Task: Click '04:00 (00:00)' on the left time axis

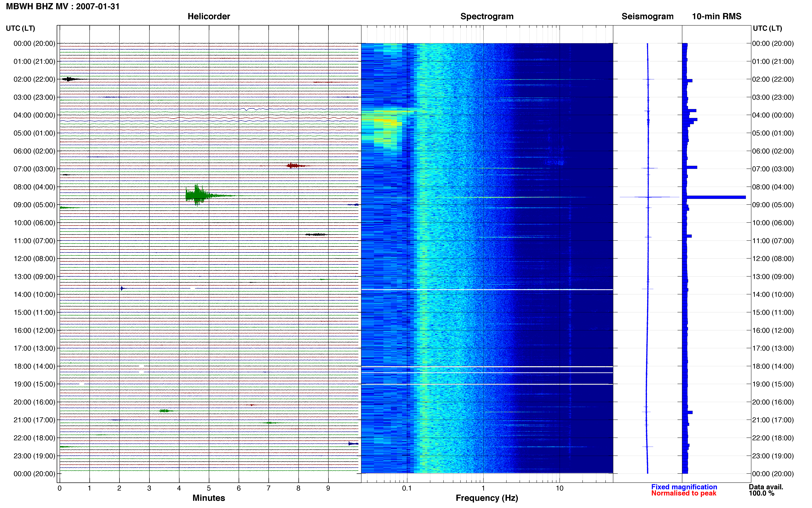Action: click(x=34, y=115)
